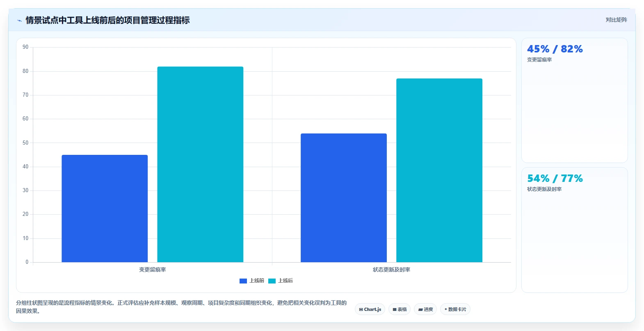The height and width of the screenshot is (331, 644).
Task: Click the 45% / 82% value in card
Action: click(555, 49)
